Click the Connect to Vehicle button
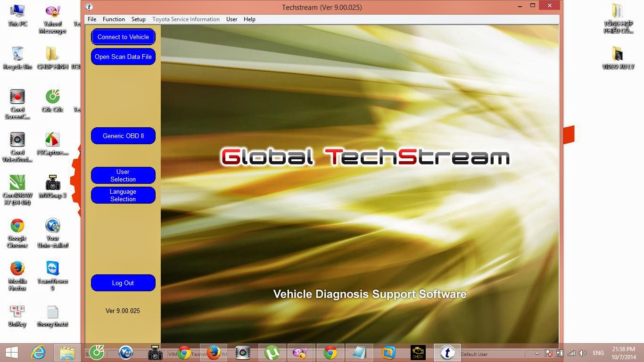The height and width of the screenshot is (362, 644). pyautogui.click(x=123, y=37)
